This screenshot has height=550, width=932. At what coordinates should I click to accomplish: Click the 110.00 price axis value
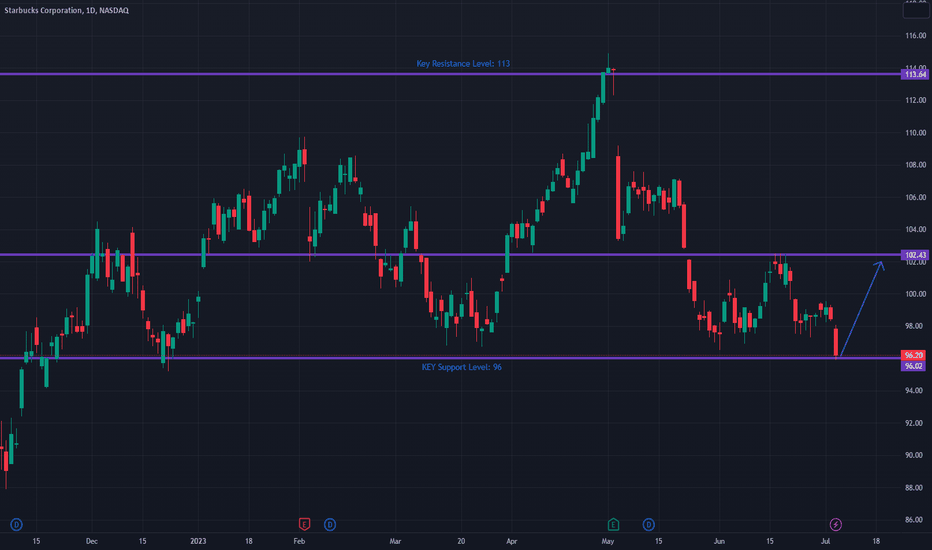915,133
